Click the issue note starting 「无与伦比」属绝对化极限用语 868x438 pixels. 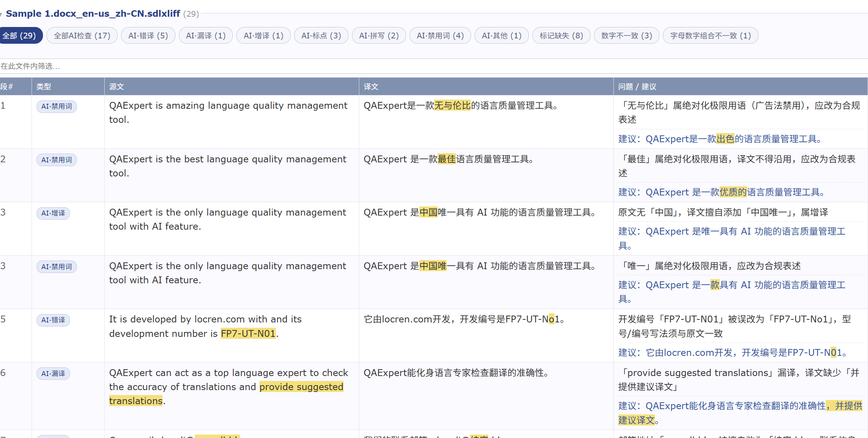(739, 113)
